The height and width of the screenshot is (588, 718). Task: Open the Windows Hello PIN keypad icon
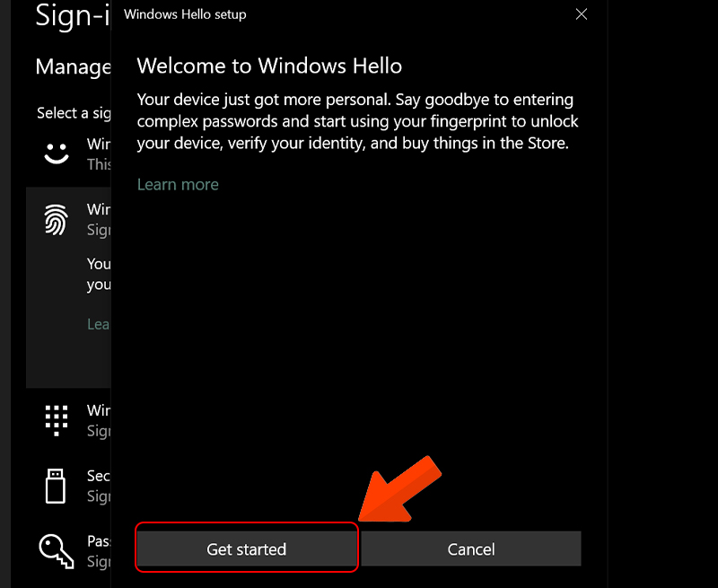56,420
